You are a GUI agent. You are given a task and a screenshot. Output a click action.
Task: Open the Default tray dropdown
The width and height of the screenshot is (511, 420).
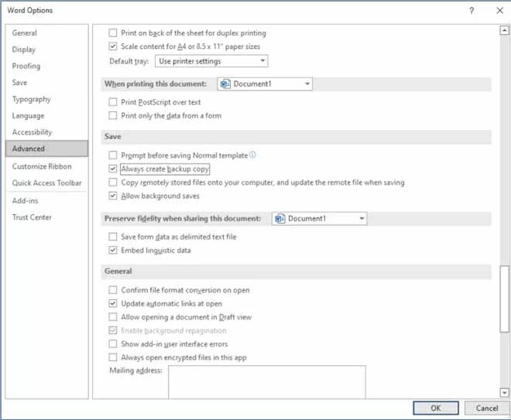coord(211,61)
